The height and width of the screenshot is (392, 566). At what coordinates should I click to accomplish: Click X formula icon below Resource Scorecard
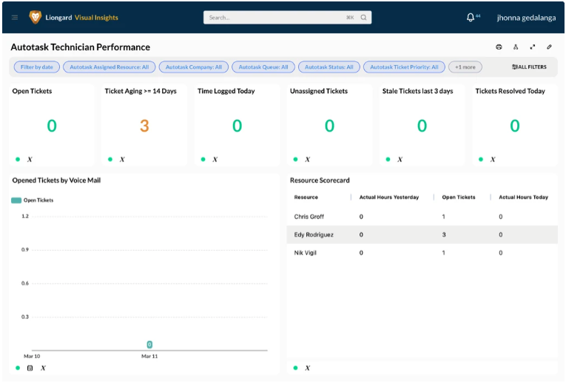pos(307,368)
